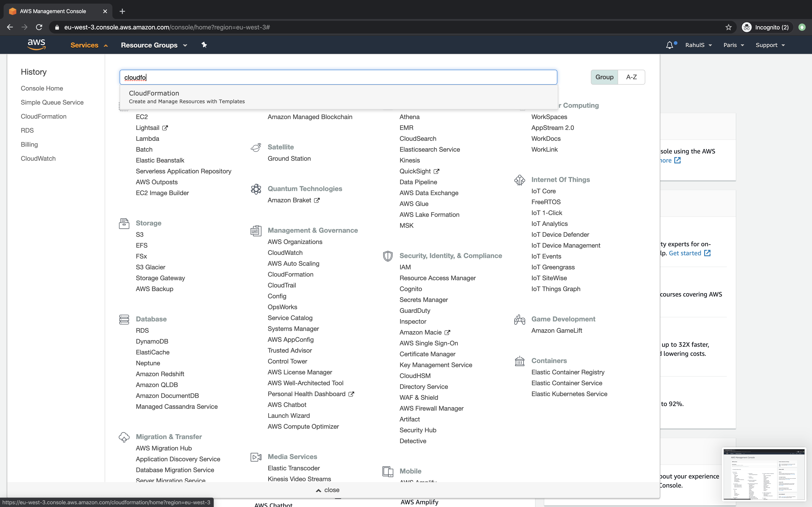Click the Database category icon

coord(124,319)
